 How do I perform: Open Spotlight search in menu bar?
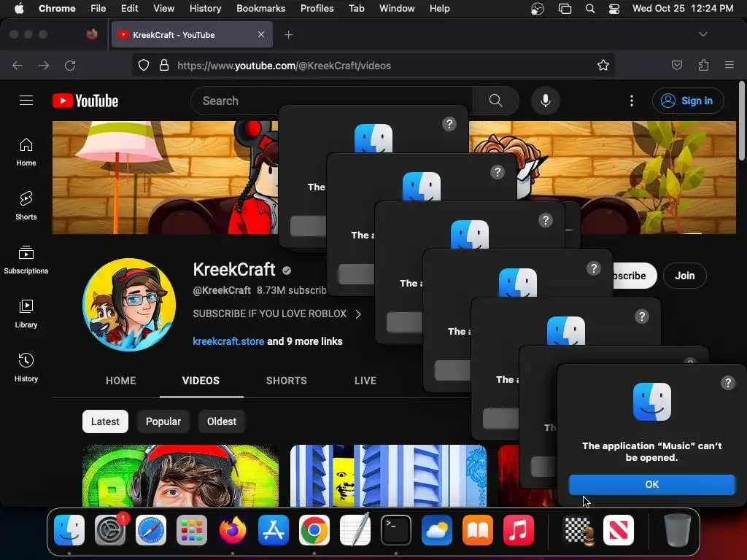[589, 9]
